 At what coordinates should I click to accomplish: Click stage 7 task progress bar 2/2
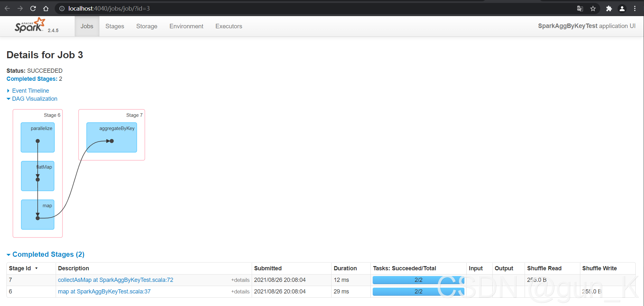(418, 280)
